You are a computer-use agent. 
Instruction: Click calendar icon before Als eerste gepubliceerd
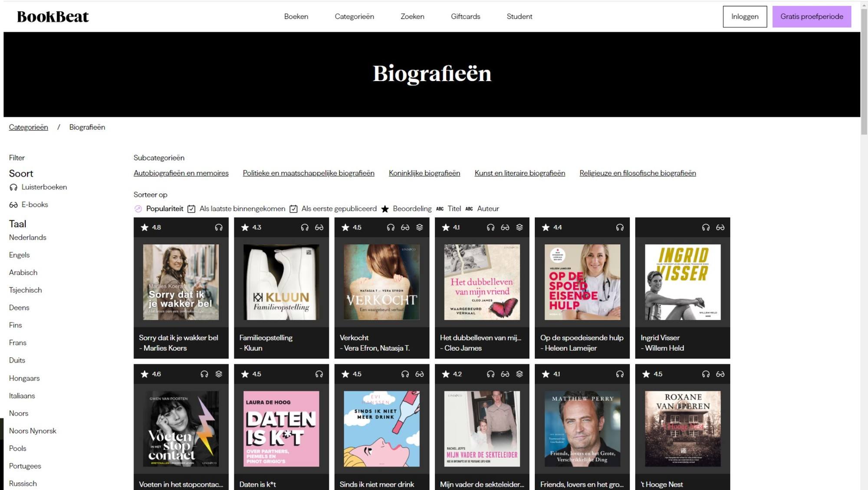tap(293, 209)
